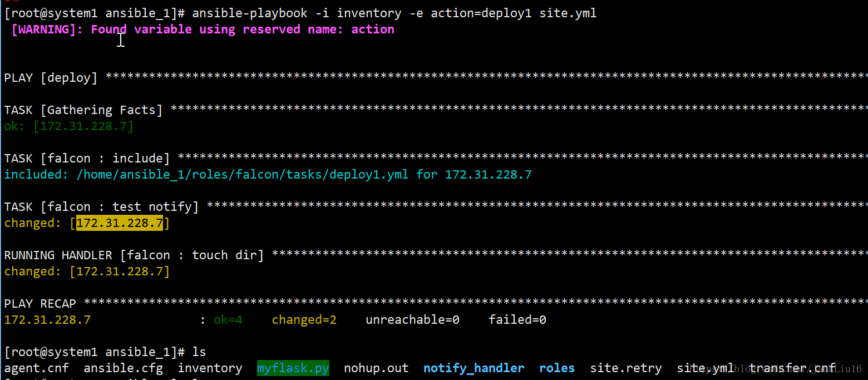Click the TASK [falcon : test notify] line
Viewport: 868px width, 380px height.
436,207
